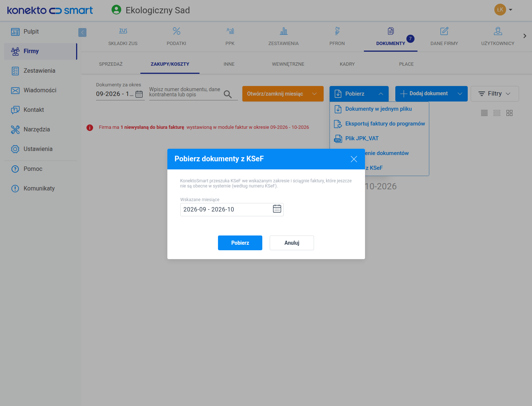Open Narzędzia tools icon
This screenshot has height=406, width=532.
point(15,130)
